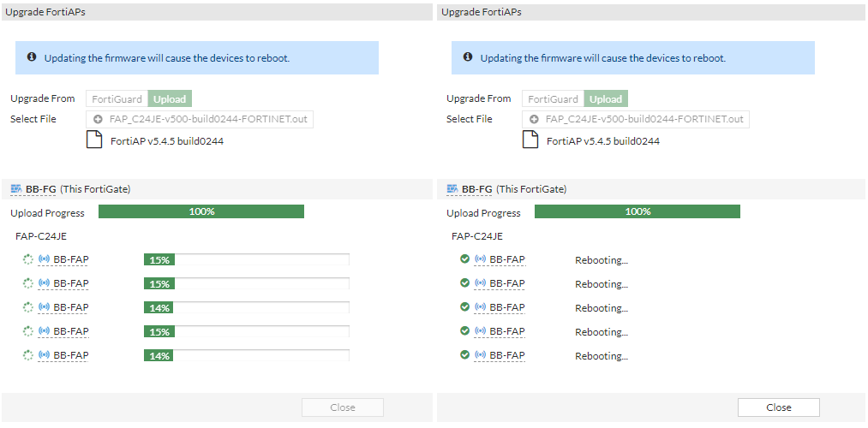This screenshot has height=428, width=868.
Task: Select the Upload option in the in-progress dialog
Action: [170, 99]
